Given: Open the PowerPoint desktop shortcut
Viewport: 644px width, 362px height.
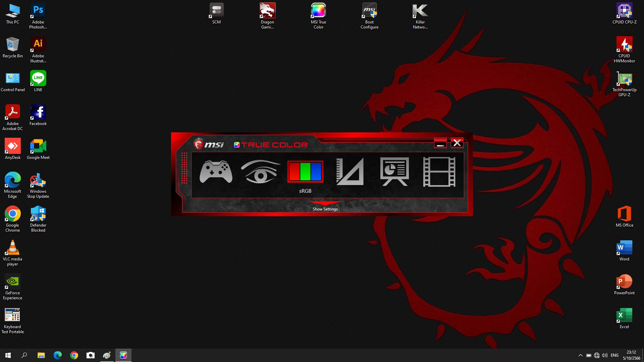Looking at the screenshot, I should (624, 284).
